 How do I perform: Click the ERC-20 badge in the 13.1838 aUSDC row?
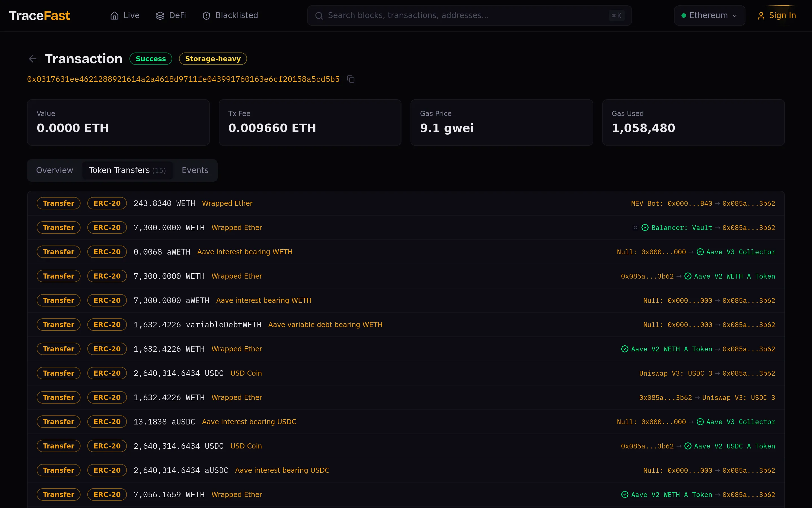[107, 422]
